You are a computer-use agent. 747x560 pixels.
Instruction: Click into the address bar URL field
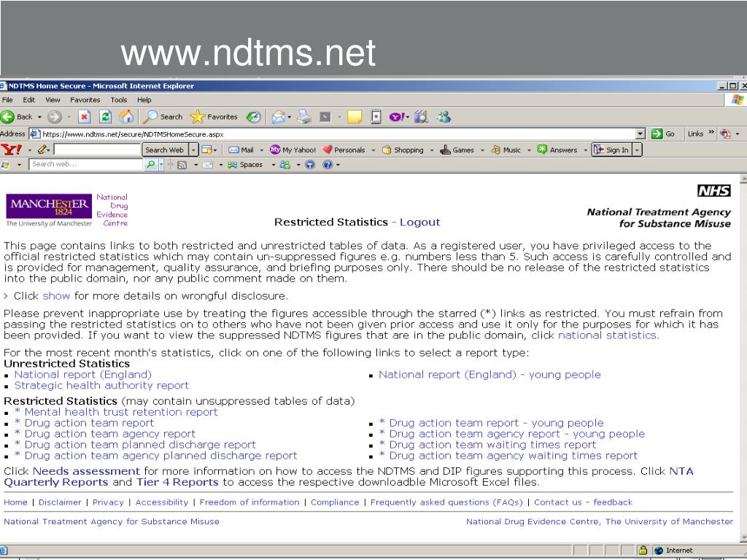click(332, 134)
